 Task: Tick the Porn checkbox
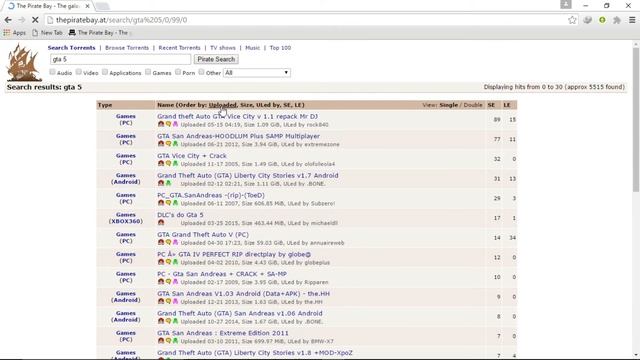(178, 72)
